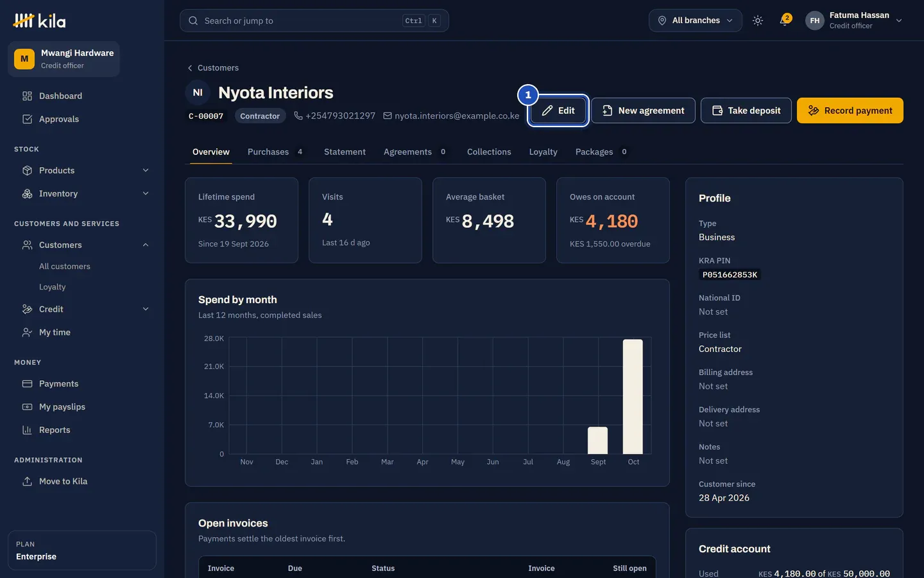
Task: Click the Oct bar in the spend chart
Action: (633, 396)
